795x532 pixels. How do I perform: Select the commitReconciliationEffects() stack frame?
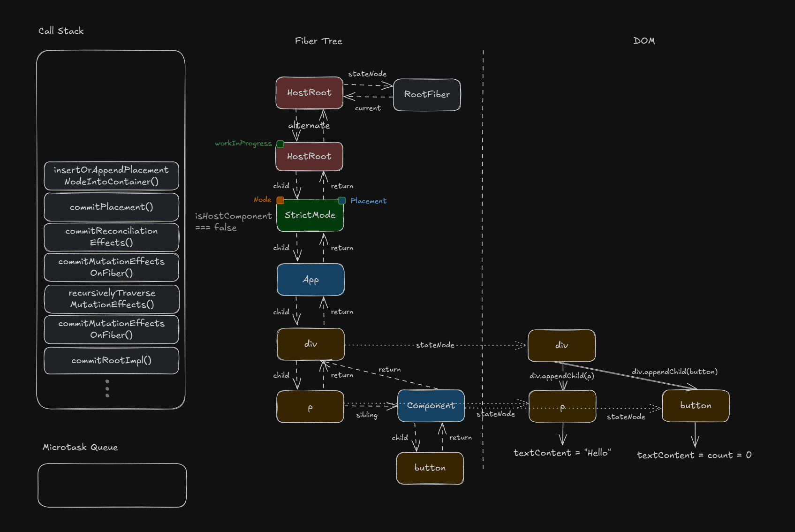pyautogui.click(x=111, y=237)
